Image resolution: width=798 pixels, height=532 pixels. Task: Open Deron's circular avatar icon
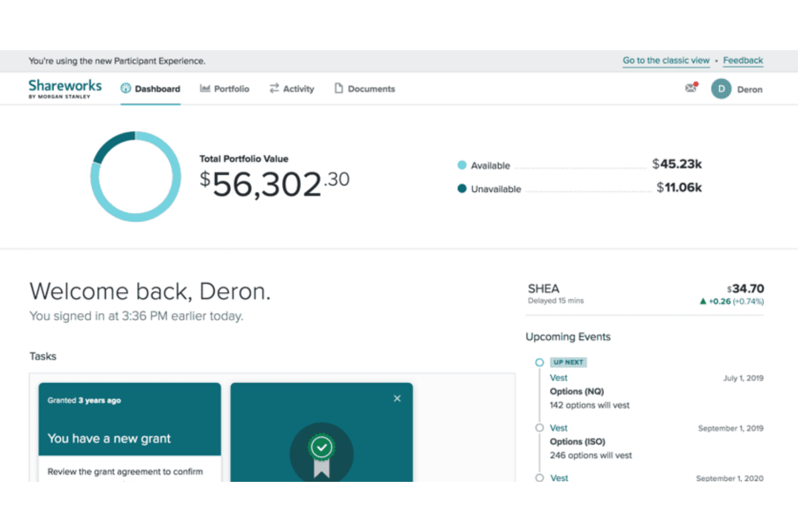pos(721,89)
